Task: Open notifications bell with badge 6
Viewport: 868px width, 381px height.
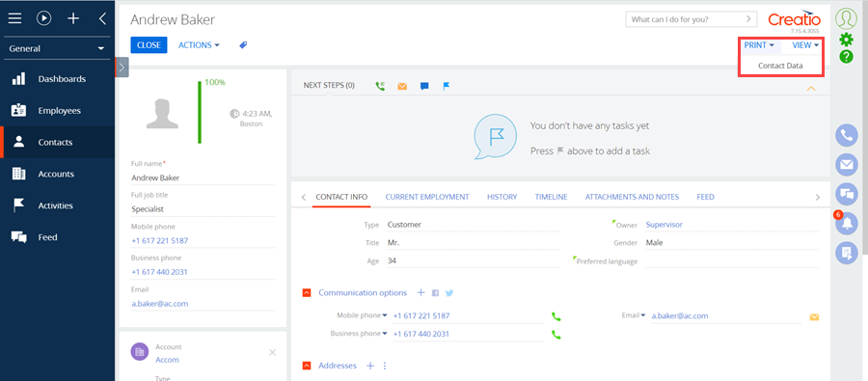Action: (x=846, y=223)
